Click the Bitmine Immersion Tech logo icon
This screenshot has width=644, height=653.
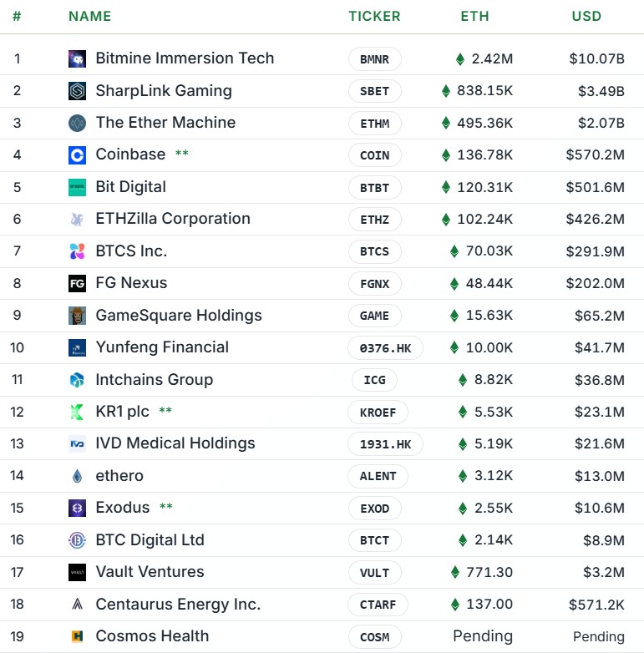(77, 58)
